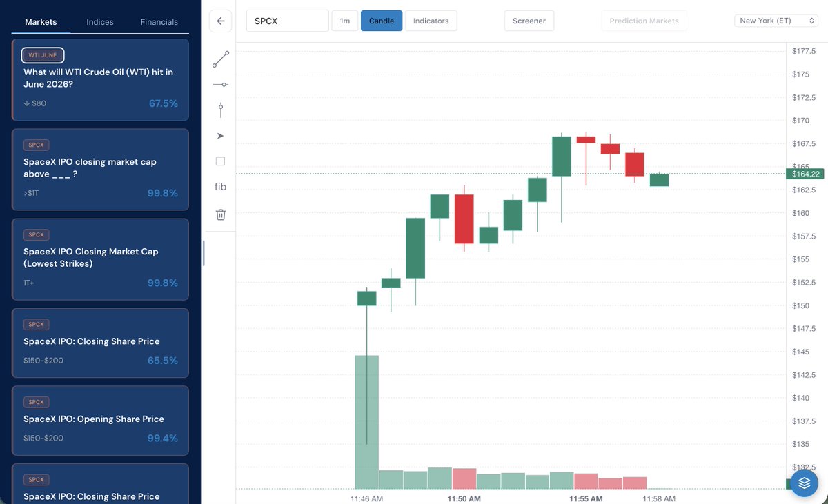Select the horizontal line drawing tool
Screen dimensions: 828x504
click(221, 84)
